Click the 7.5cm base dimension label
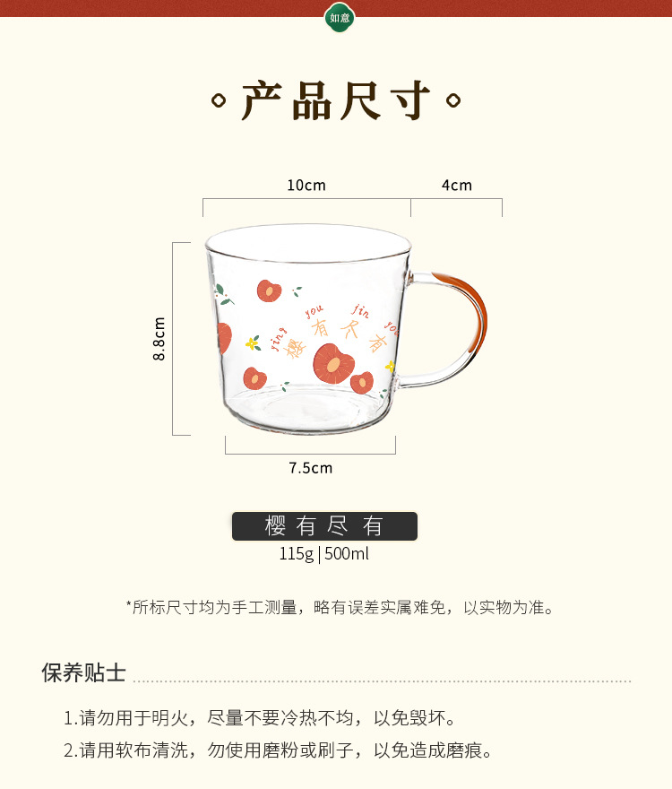The width and height of the screenshot is (672, 789). pos(310,468)
